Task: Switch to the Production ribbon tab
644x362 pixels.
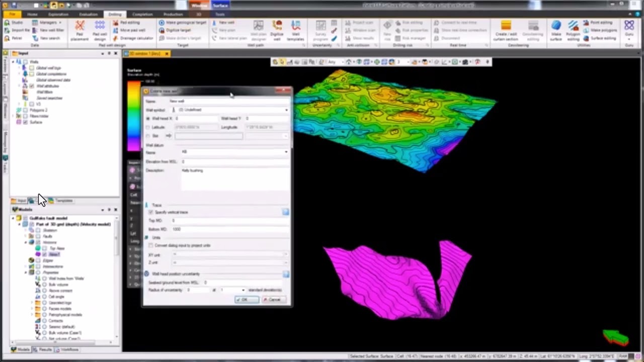Action: coord(173,14)
